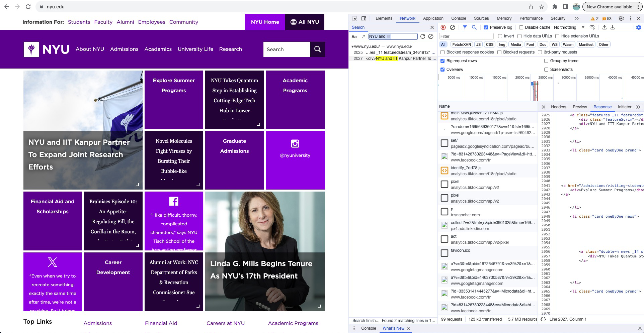Clear the network log
644x333 pixels.
pos(453,27)
